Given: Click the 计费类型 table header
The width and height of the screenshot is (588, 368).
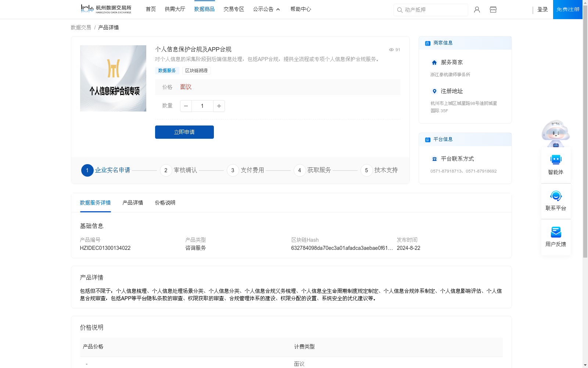Looking at the screenshot, I should tap(304, 347).
